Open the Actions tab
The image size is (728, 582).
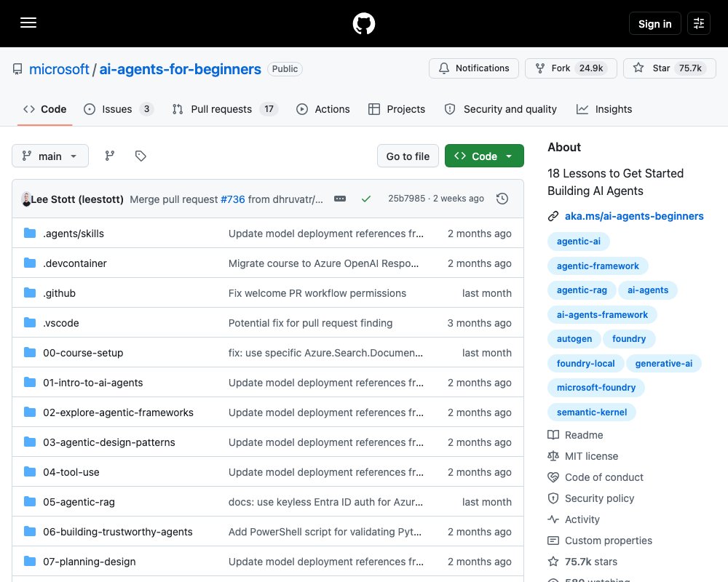(x=323, y=109)
